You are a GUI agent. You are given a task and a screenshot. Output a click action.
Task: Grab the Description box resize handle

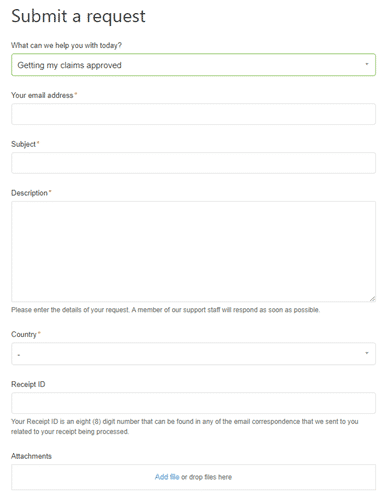coord(372,299)
